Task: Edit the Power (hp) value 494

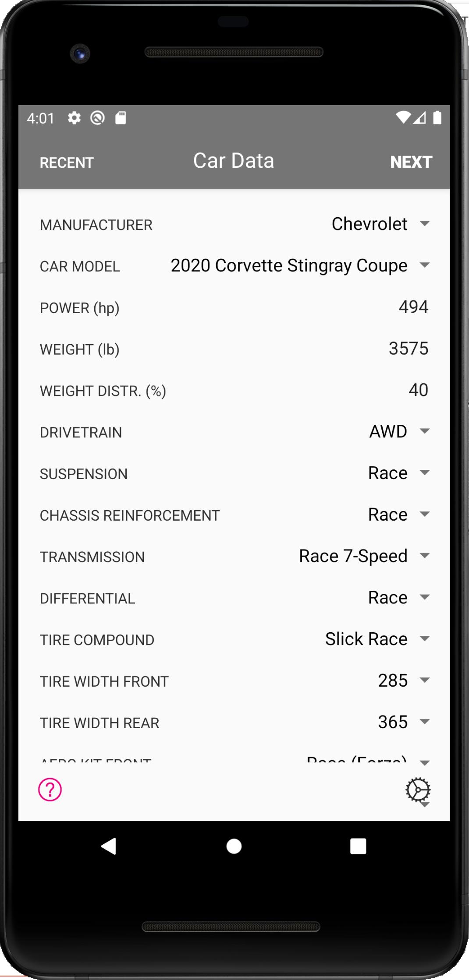Action: point(413,307)
